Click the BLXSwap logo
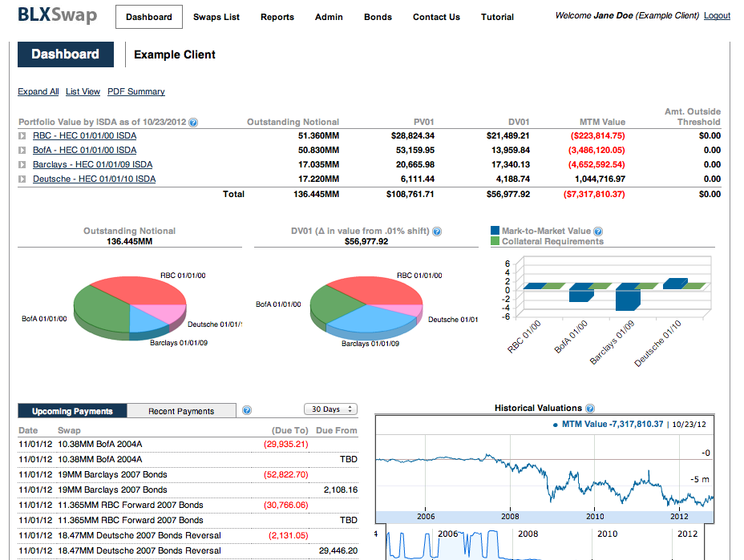This screenshot has height=560, width=744. (58, 15)
